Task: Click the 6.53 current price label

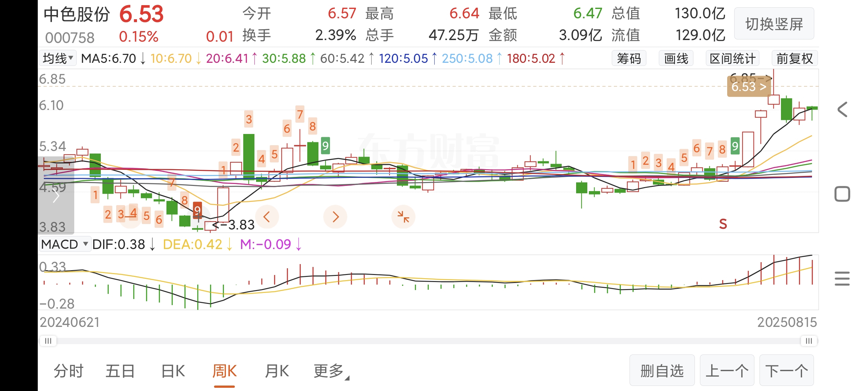Action: [748, 87]
